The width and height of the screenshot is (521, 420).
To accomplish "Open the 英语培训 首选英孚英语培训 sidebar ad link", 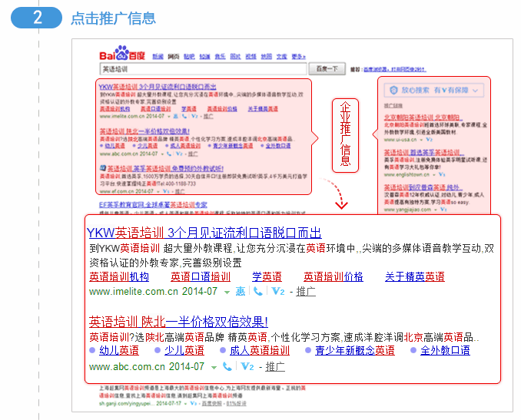I will (423, 152).
